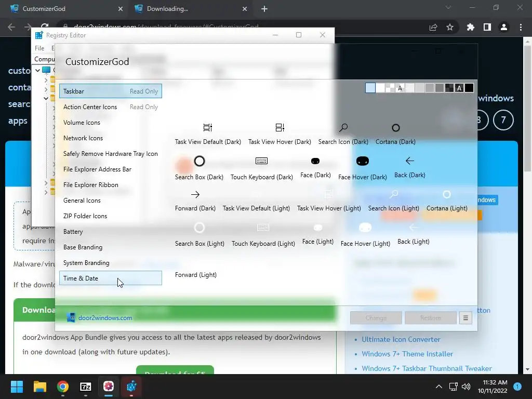
Task: Switch to the Downloading... browser tab
Action: (191, 9)
